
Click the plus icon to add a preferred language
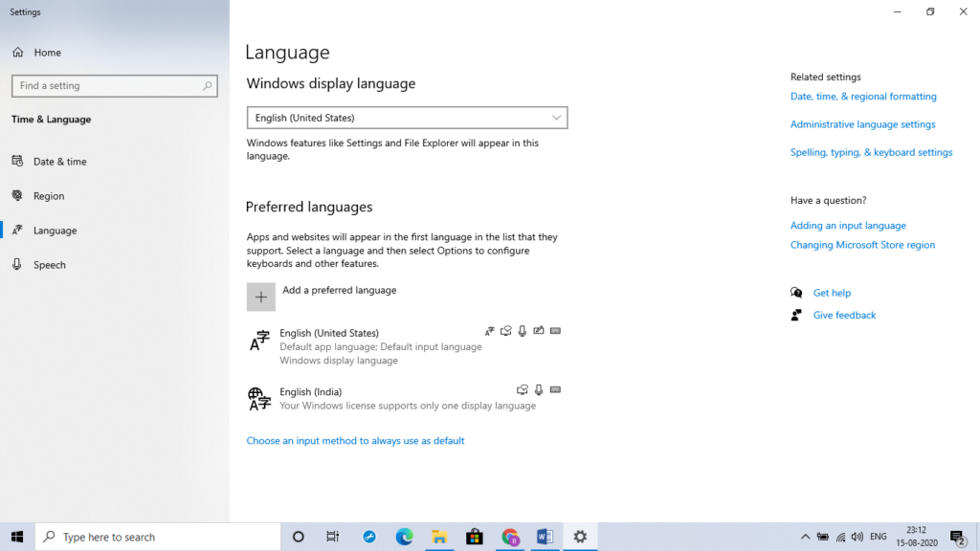[x=260, y=297]
